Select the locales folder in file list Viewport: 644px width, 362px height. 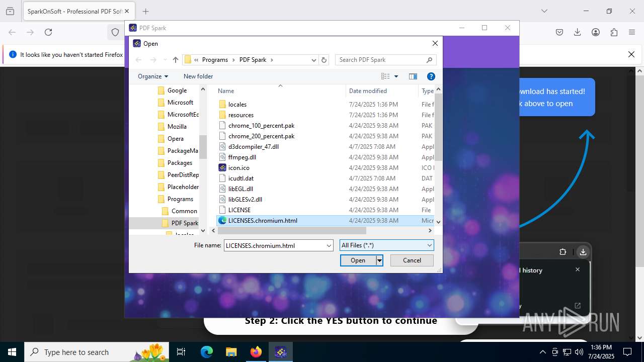point(237,105)
